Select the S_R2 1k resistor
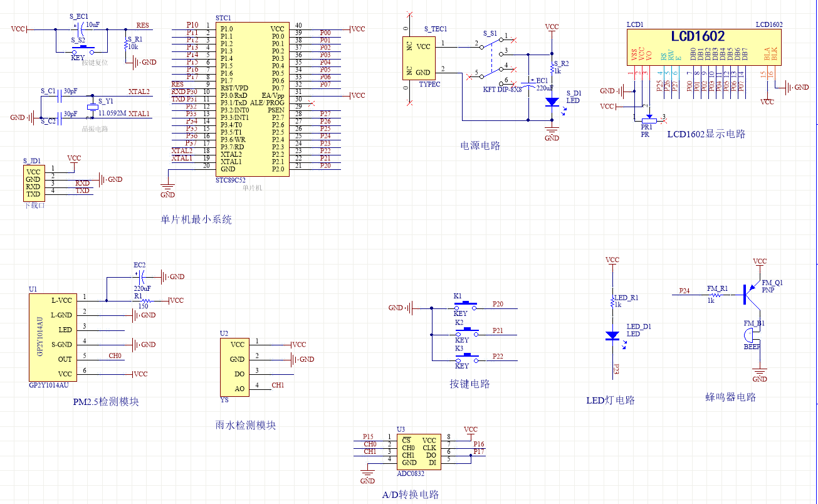The width and height of the screenshot is (818, 504). [552, 68]
